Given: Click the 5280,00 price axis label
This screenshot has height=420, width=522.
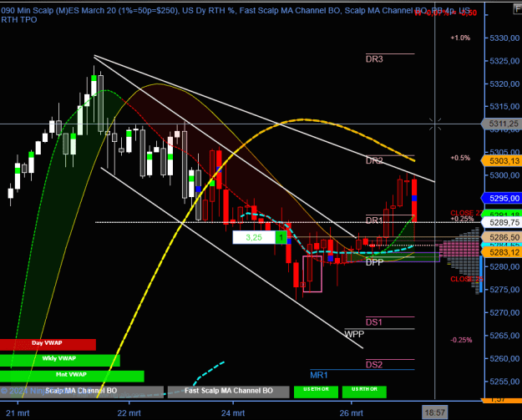Looking at the screenshot, I should [504, 267].
